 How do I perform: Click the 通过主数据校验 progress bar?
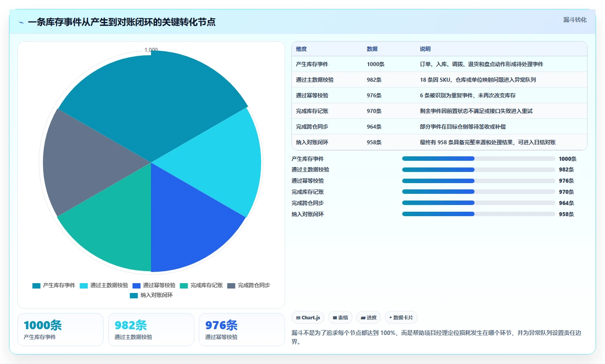(479, 170)
